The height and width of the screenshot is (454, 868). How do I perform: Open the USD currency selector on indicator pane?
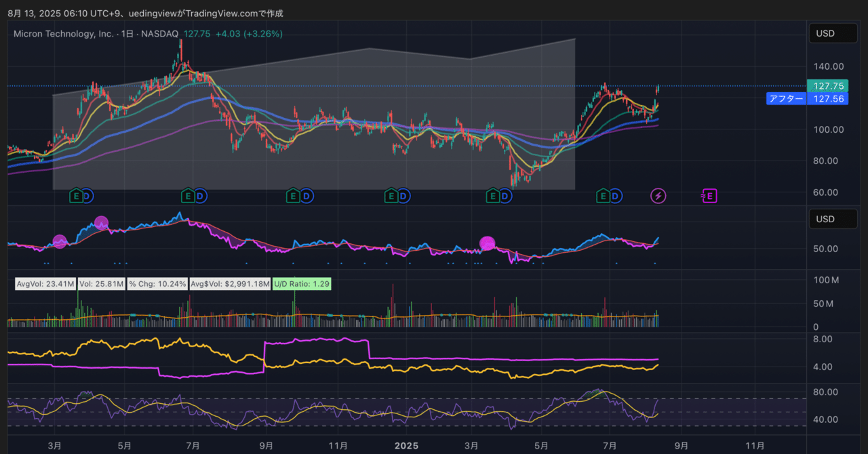pos(833,219)
